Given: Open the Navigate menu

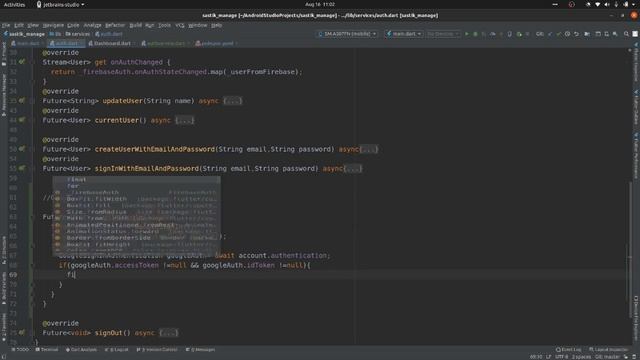Looking at the screenshot, I should (53, 25).
